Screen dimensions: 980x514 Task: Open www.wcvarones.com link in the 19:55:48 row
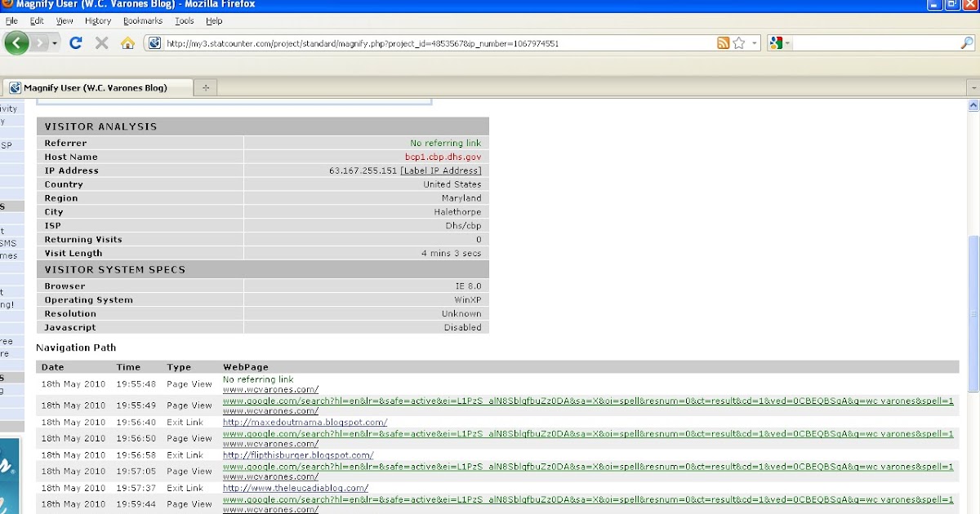(x=270, y=389)
